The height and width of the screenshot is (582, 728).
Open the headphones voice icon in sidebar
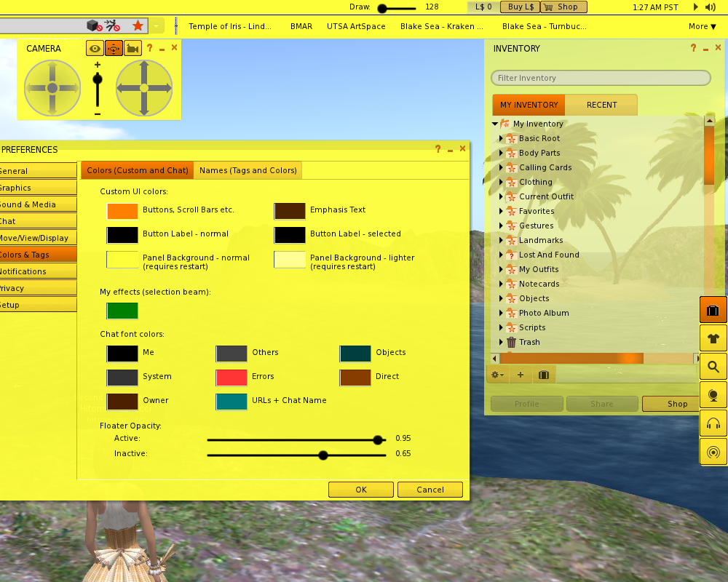(x=713, y=423)
